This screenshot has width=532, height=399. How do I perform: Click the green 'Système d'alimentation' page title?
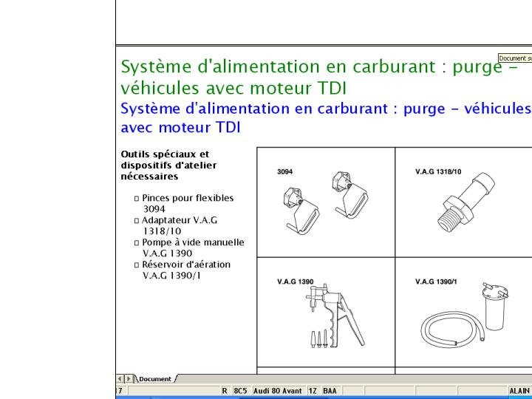pyautogui.click(x=318, y=77)
